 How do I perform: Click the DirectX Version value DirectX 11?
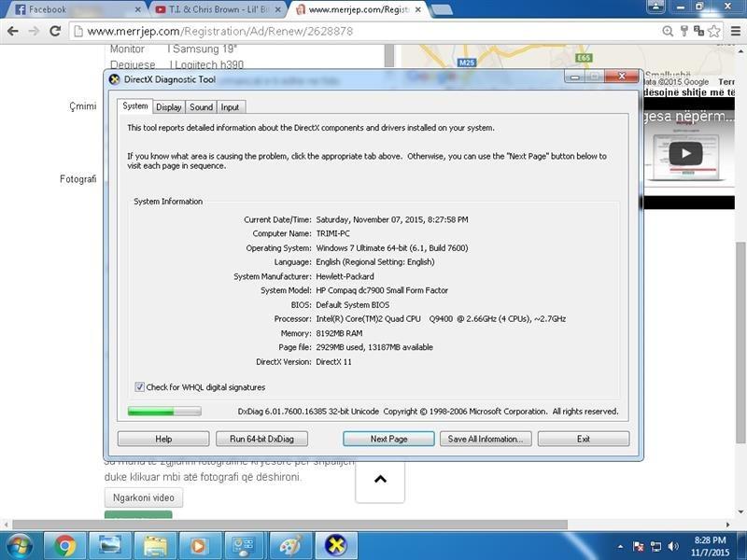(333, 361)
